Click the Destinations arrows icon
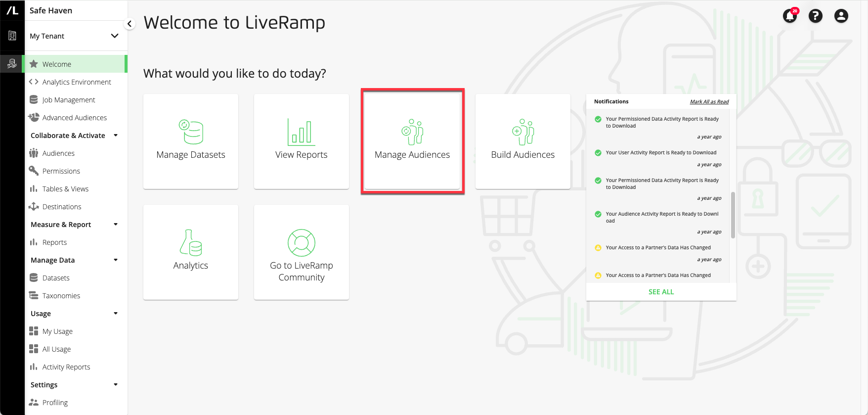This screenshot has width=868, height=415. point(34,206)
